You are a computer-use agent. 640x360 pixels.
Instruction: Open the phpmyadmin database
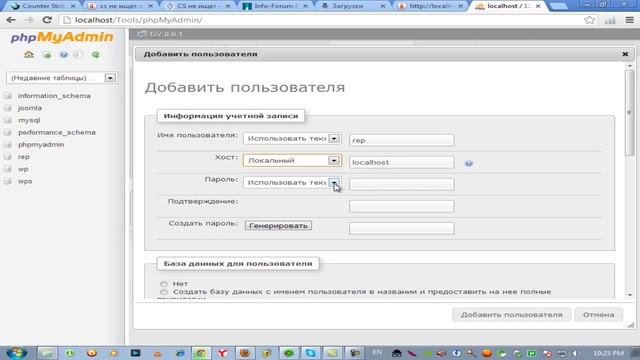point(41,144)
